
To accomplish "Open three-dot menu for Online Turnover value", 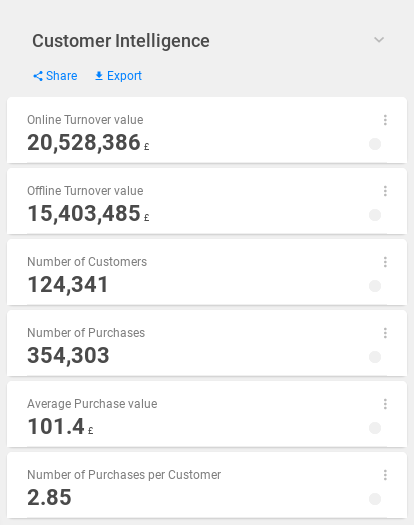I will coord(385,120).
